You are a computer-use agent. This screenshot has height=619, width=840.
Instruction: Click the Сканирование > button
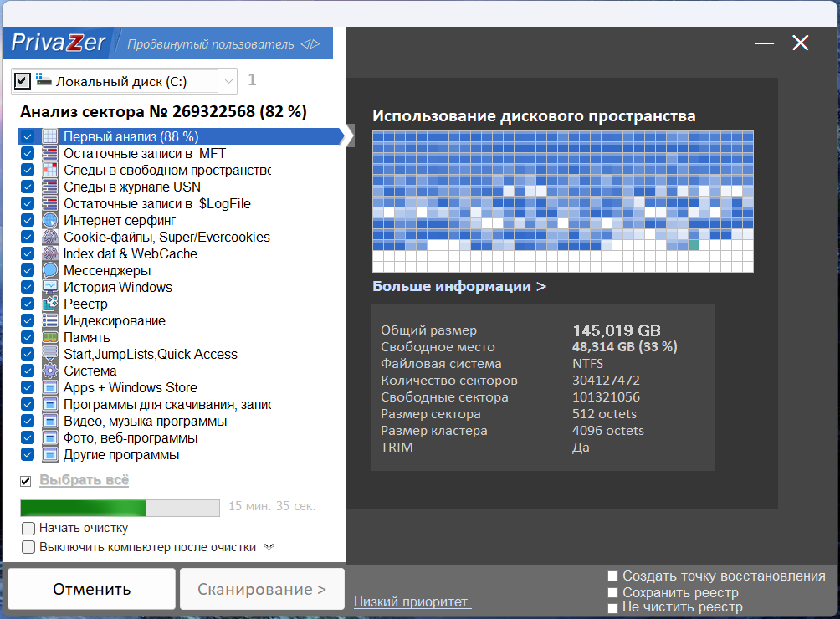[x=262, y=589]
